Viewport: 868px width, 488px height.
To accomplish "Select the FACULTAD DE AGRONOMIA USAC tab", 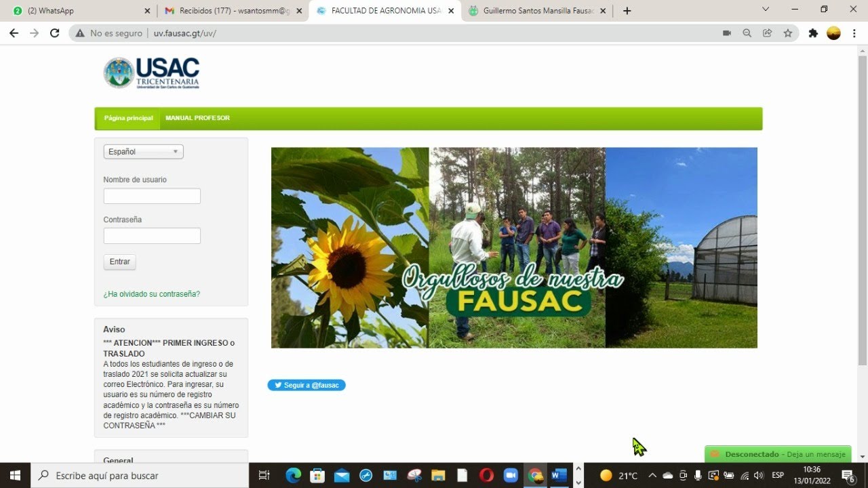I will (x=384, y=11).
